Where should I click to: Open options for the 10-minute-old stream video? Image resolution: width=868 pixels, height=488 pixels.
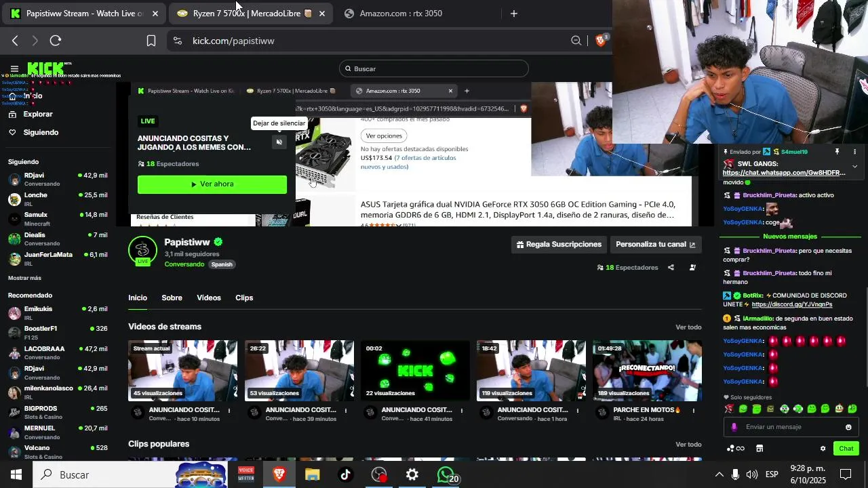pos(229,410)
